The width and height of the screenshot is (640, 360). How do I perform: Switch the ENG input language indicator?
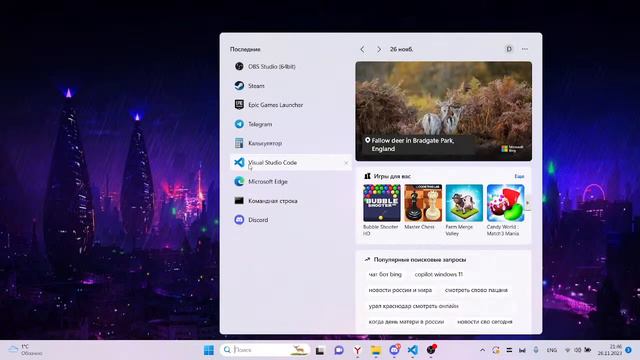tap(552, 350)
